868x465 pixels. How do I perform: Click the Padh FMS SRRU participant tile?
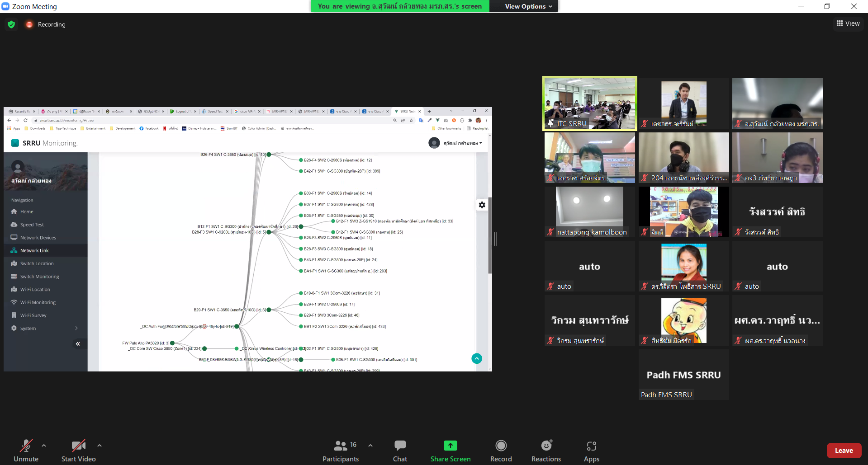[683, 375]
